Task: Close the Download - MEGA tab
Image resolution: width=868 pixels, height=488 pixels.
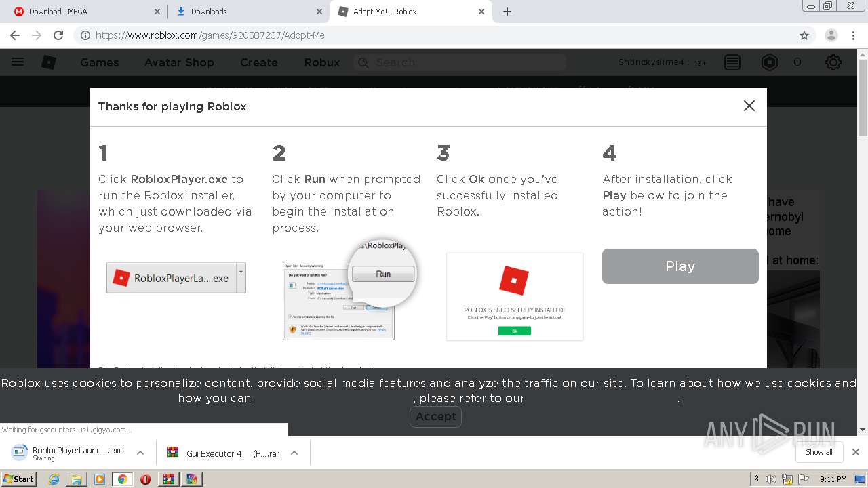Action: 157,12
